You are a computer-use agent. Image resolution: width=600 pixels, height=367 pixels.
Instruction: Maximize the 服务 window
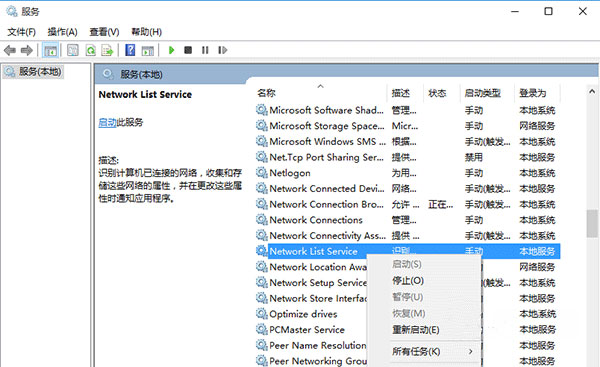(548, 11)
